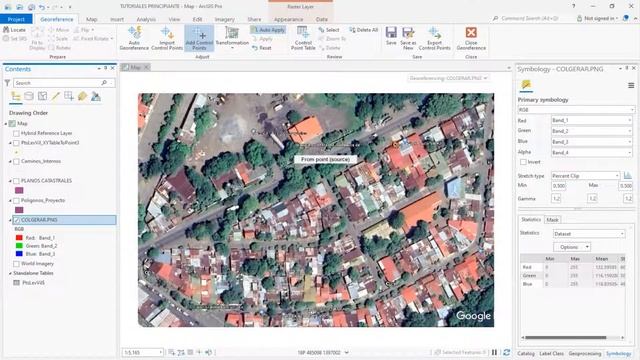This screenshot has width=640, height=360.
Task: Click Reset in the Adjust group
Action: click(262, 48)
